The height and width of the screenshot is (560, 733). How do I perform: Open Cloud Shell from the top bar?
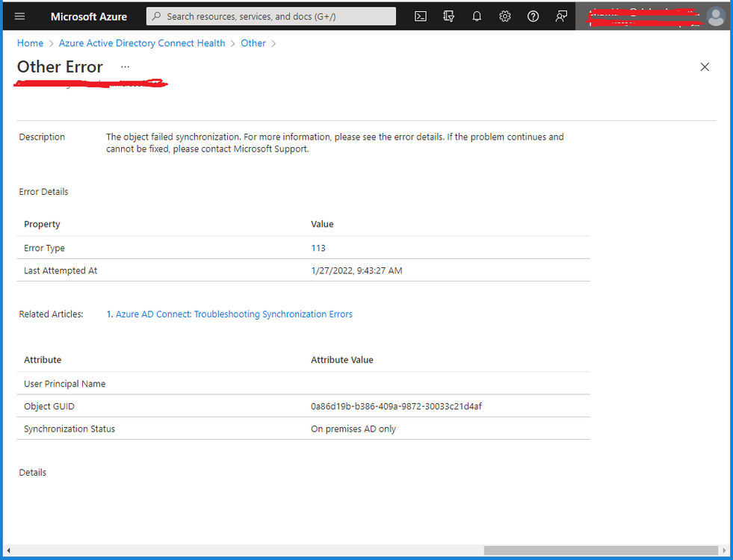420,16
